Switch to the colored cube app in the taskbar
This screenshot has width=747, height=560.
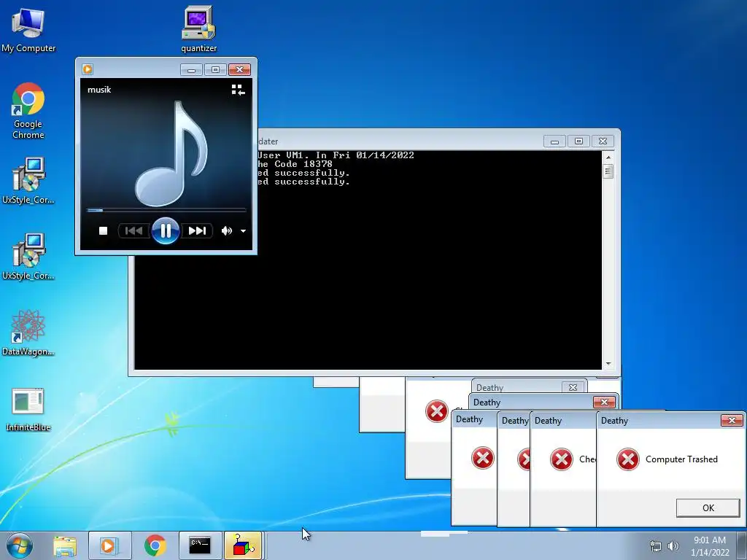pyautogui.click(x=243, y=545)
